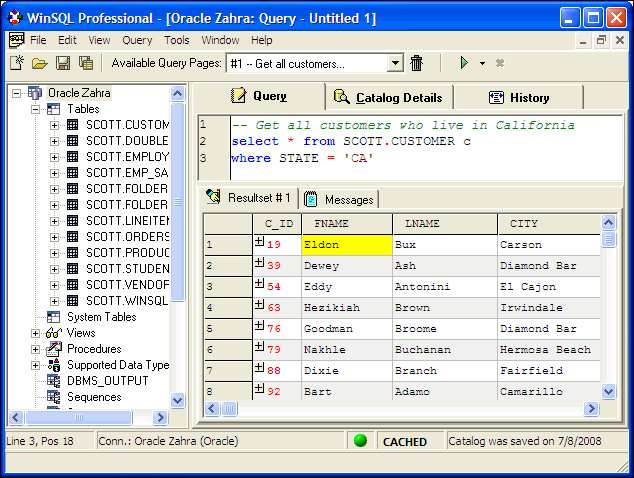The image size is (634, 478).
Task: Expand the SCOTT.EMP_SA table node
Action: pyautogui.click(x=54, y=173)
